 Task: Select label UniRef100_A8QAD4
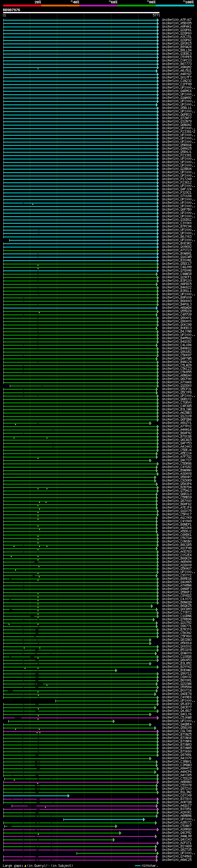tap(176, 308)
